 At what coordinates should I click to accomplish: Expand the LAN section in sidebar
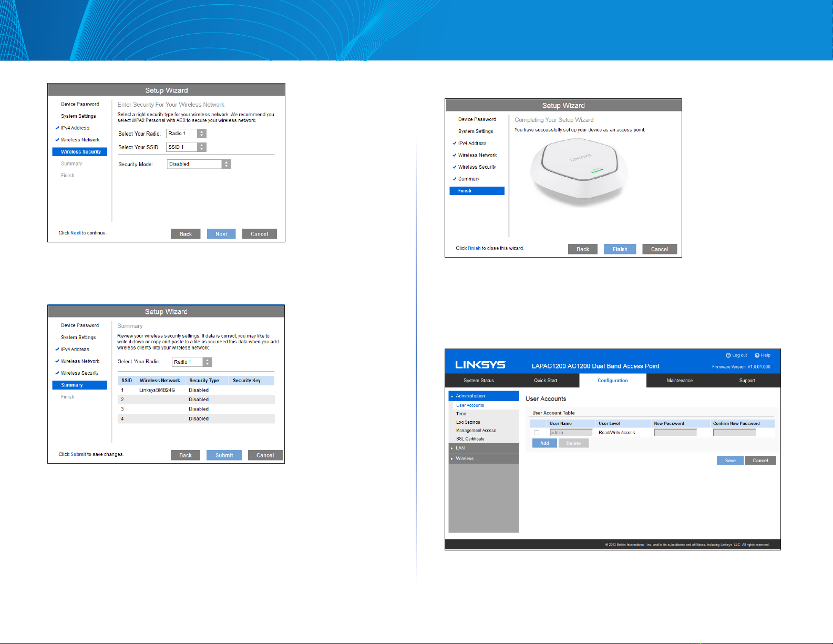pos(460,448)
